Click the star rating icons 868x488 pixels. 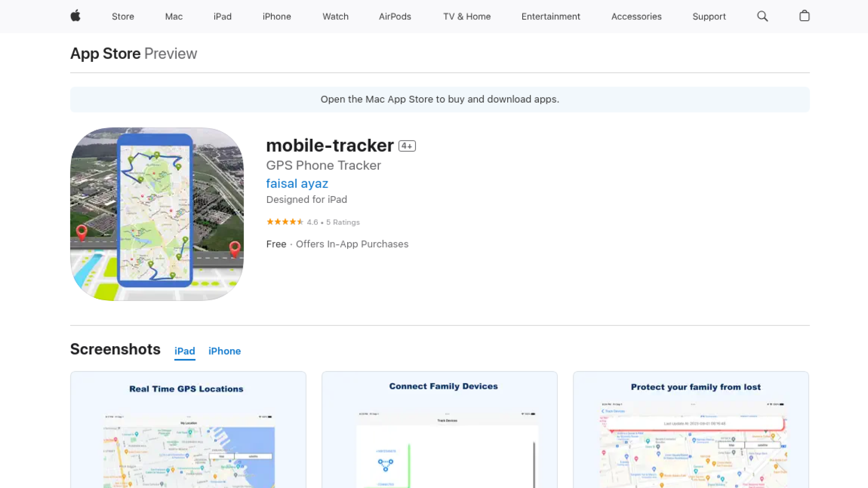pyautogui.click(x=285, y=222)
